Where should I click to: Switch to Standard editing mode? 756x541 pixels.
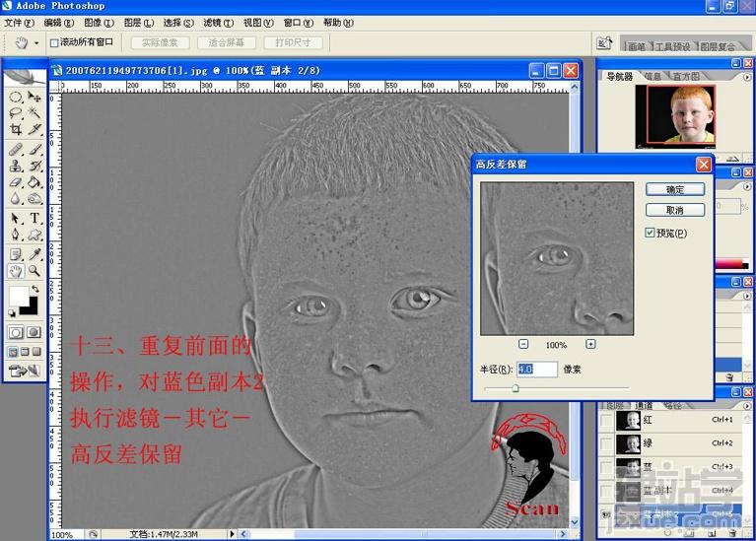(16, 332)
